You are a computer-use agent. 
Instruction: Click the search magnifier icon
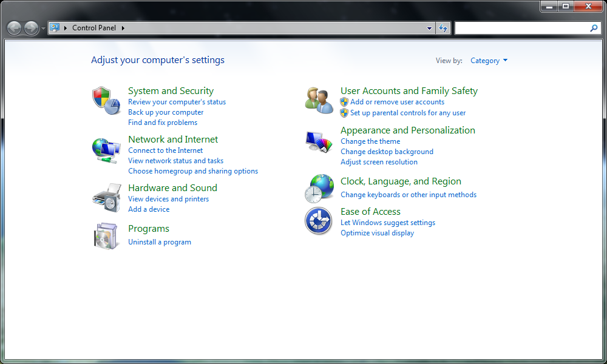[594, 28]
